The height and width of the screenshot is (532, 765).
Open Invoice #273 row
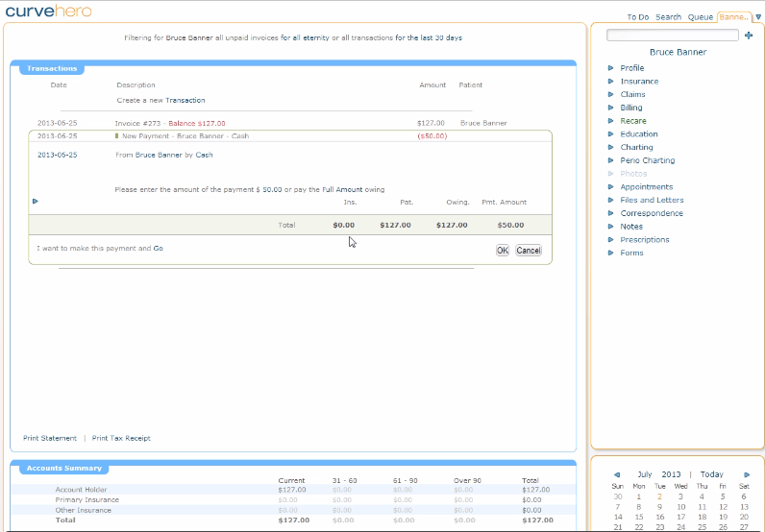pyautogui.click(x=272, y=123)
